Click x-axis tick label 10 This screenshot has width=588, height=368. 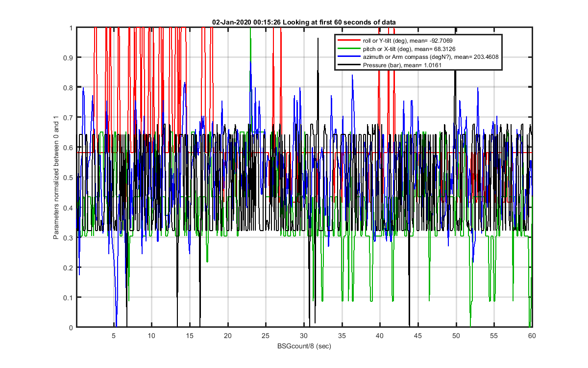152,336
